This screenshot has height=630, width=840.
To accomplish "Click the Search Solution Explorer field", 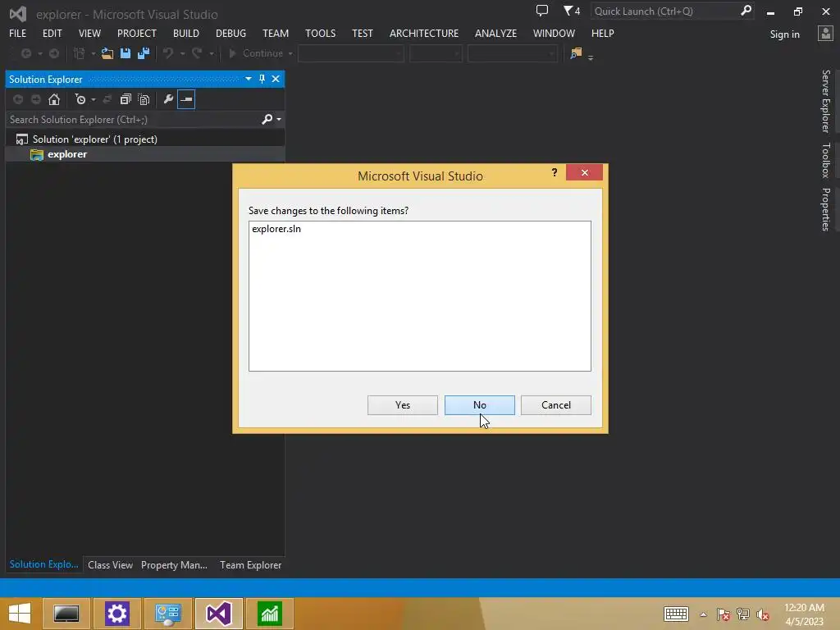I will click(x=133, y=120).
